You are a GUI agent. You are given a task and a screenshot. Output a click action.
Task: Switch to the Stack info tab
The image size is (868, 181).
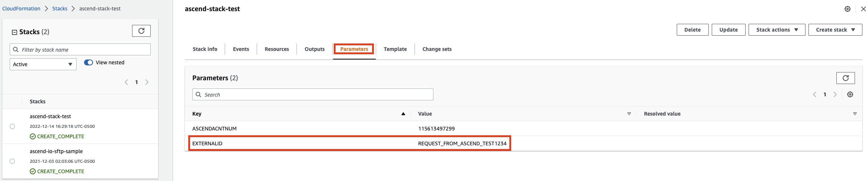[x=205, y=49]
